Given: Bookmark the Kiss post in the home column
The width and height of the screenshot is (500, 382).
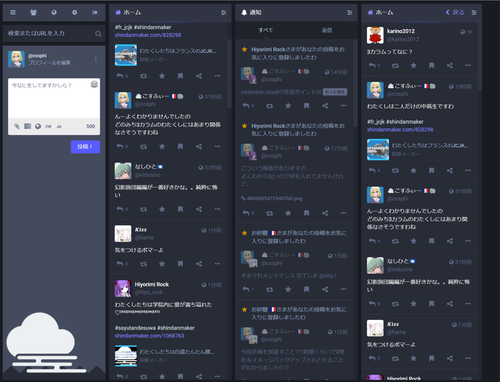Looking at the screenshot, I should [x=180, y=264].
